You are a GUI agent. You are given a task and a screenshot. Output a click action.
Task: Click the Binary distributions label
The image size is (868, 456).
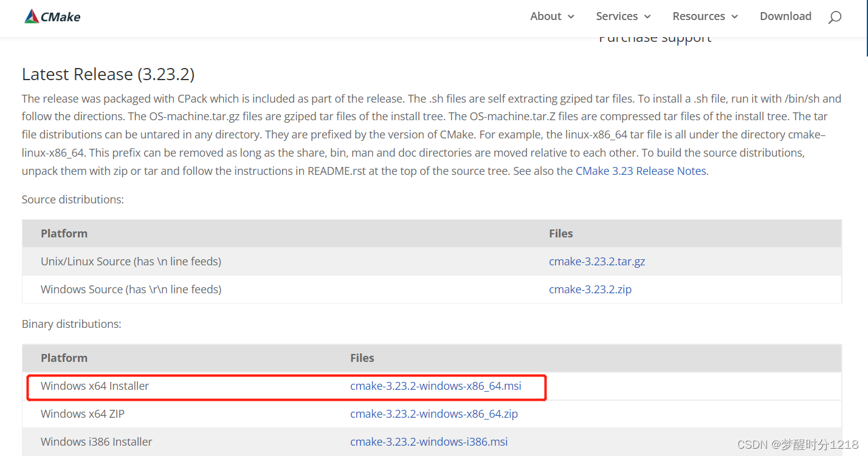(72, 324)
